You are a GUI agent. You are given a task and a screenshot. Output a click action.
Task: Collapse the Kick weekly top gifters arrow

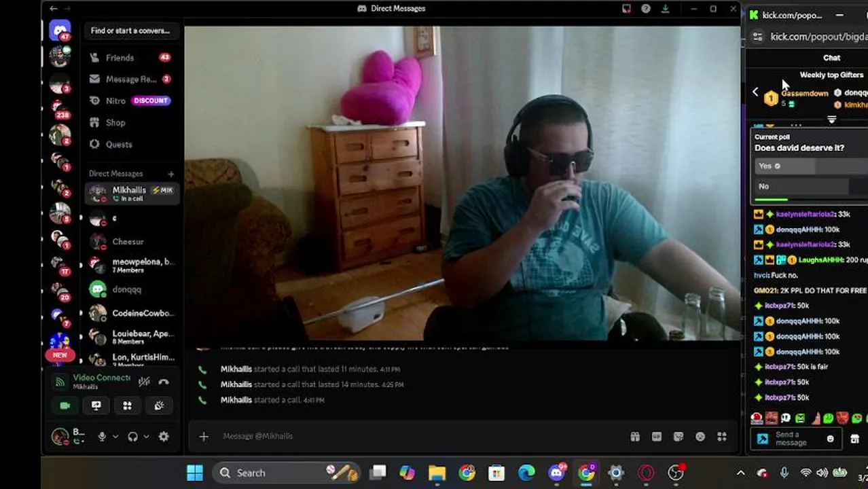[755, 92]
